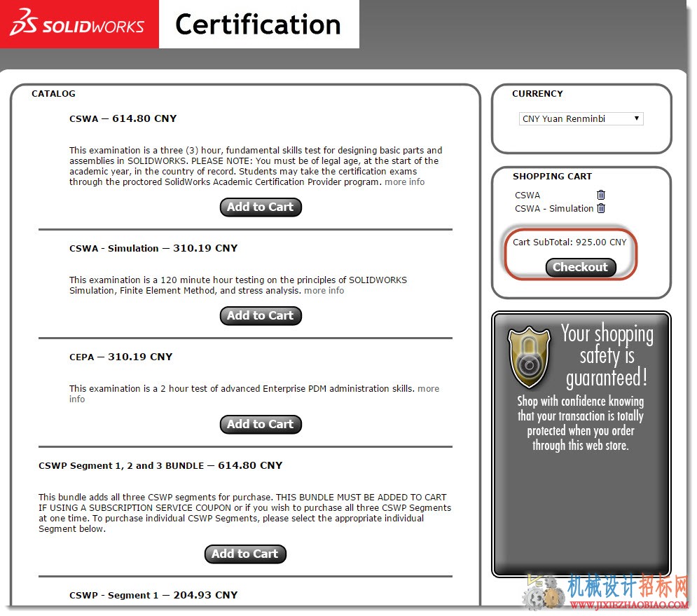
Task: Click 'Shop with confidence' banner paragraph
Action: (581, 423)
